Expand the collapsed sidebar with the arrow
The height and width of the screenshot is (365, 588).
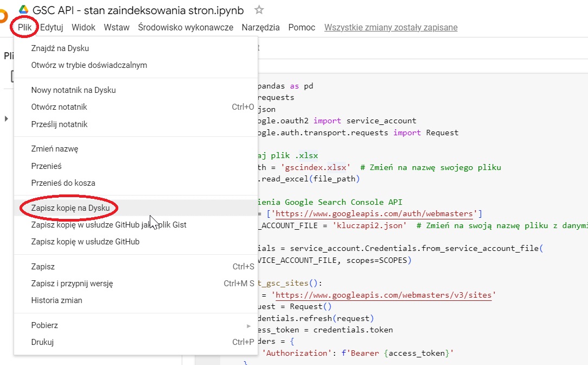[x=5, y=118]
